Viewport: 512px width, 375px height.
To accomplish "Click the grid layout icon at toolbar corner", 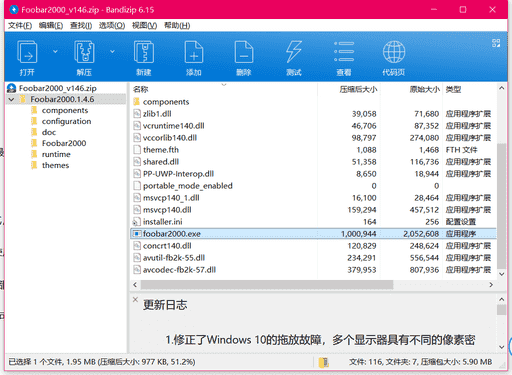I will [x=496, y=43].
